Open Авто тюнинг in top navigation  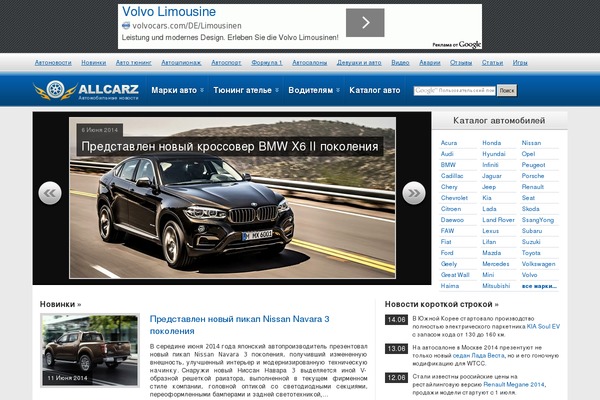point(134,62)
